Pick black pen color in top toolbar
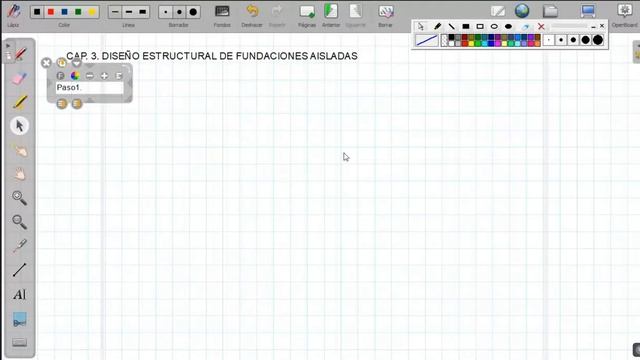 (37, 12)
